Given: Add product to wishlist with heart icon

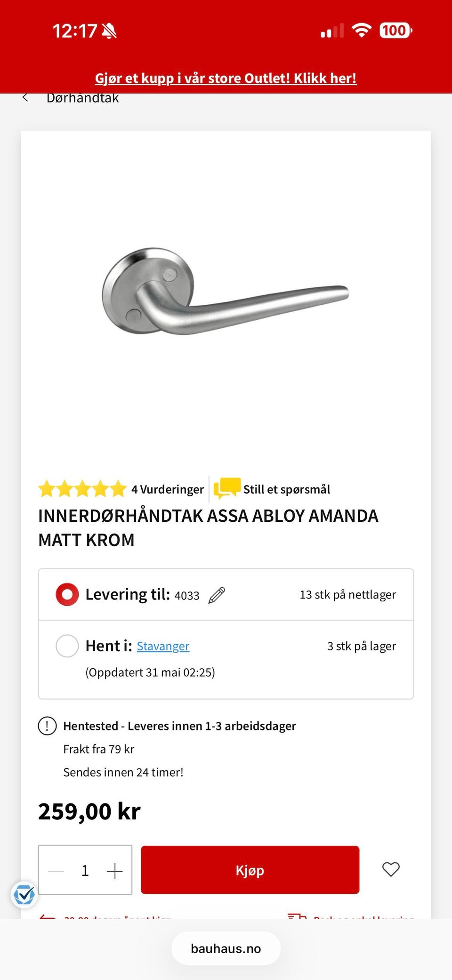Looking at the screenshot, I should tap(391, 869).
